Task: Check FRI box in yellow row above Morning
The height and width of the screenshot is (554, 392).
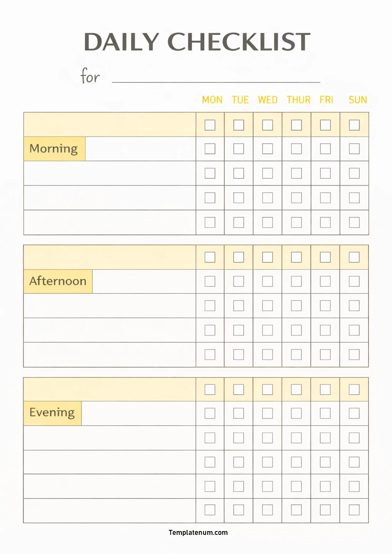Action: point(325,125)
